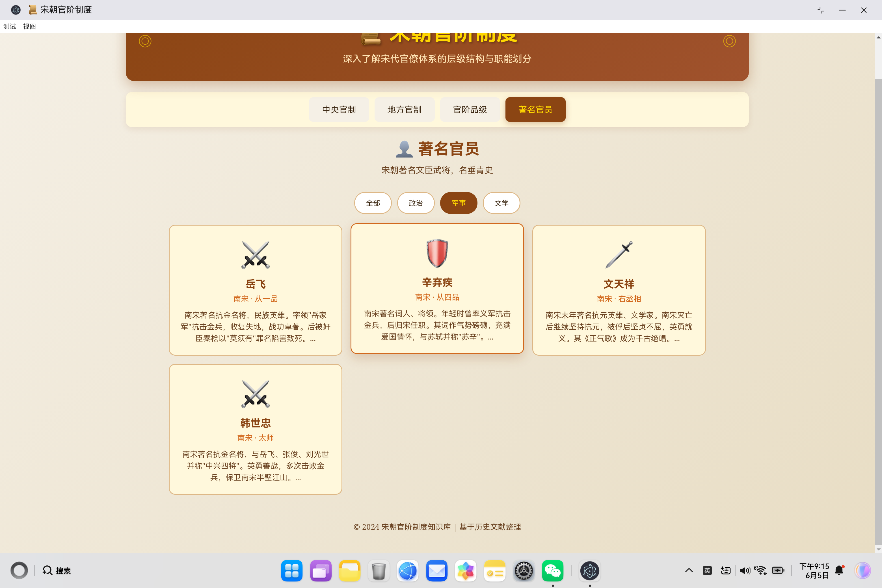This screenshot has width=882, height=588.
Task: Filter officials by 全部
Action: (x=373, y=203)
